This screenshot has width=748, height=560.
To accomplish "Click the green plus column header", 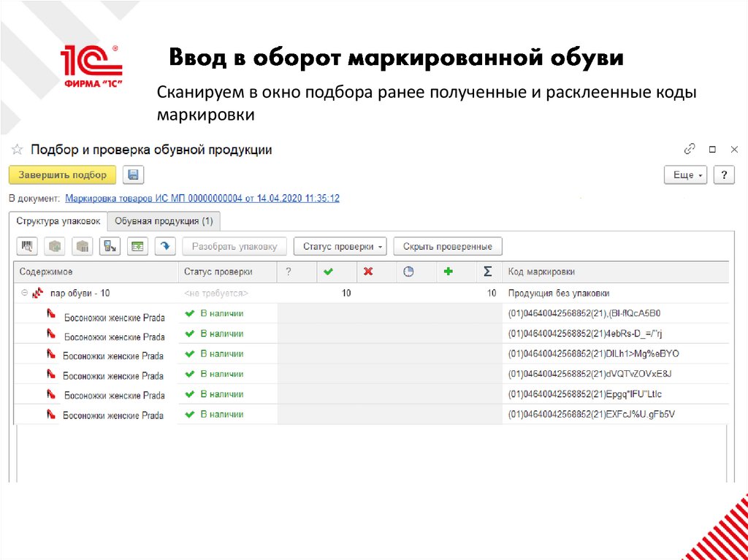I will tap(448, 272).
